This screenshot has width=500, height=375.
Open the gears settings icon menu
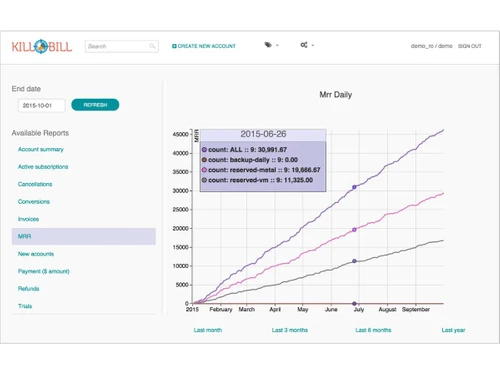pyautogui.click(x=304, y=45)
